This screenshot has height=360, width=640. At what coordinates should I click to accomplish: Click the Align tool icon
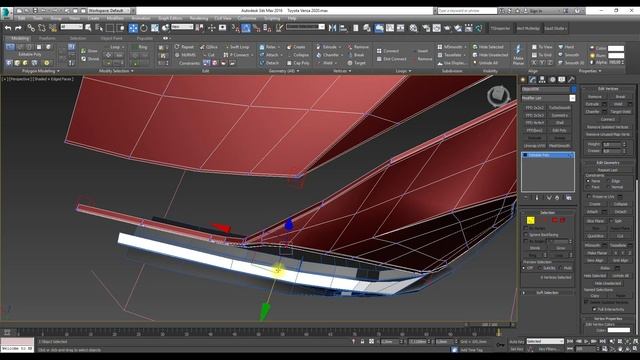[x=343, y=28]
